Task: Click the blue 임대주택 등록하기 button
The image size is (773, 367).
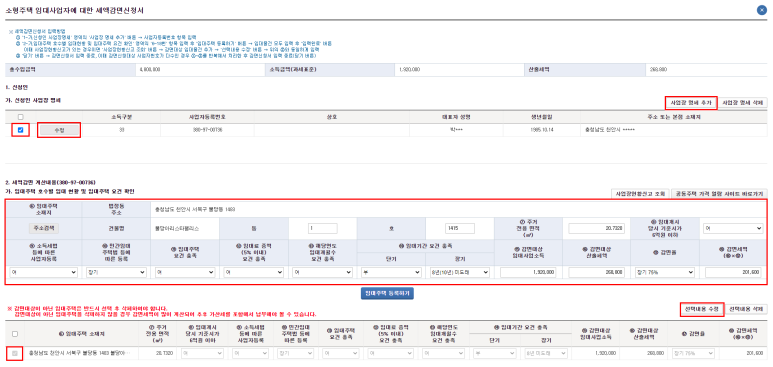Action: pos(387,293)
